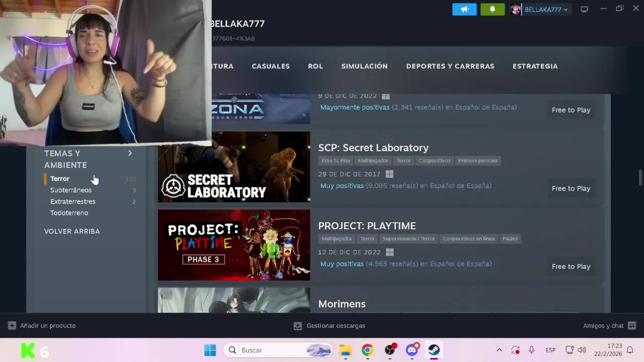Click the Windows icon beside 9 DE DIC 2022

point(386,96)
